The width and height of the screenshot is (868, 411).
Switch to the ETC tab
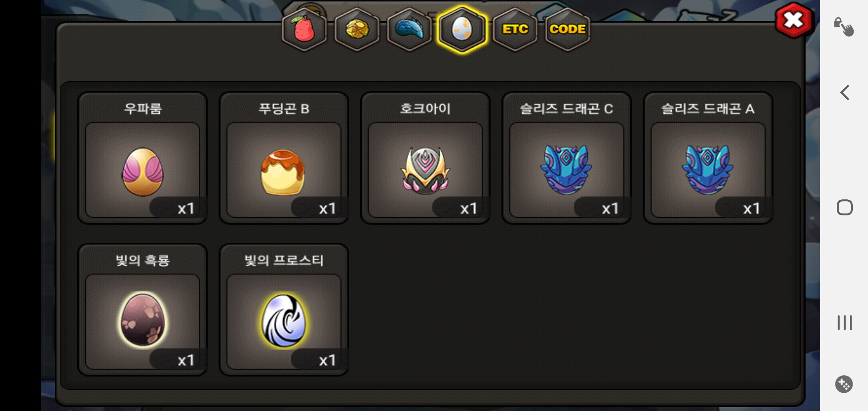point(515,29)
